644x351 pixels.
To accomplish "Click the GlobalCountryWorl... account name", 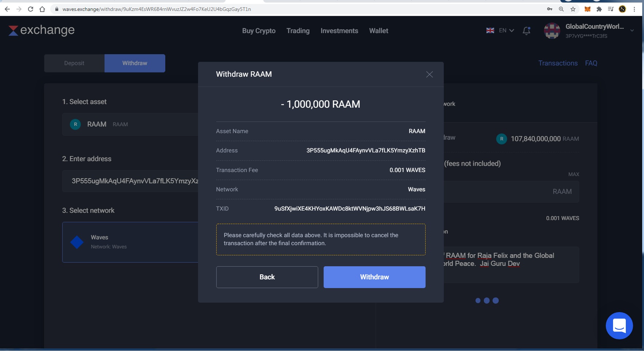I will pos(594,26).
